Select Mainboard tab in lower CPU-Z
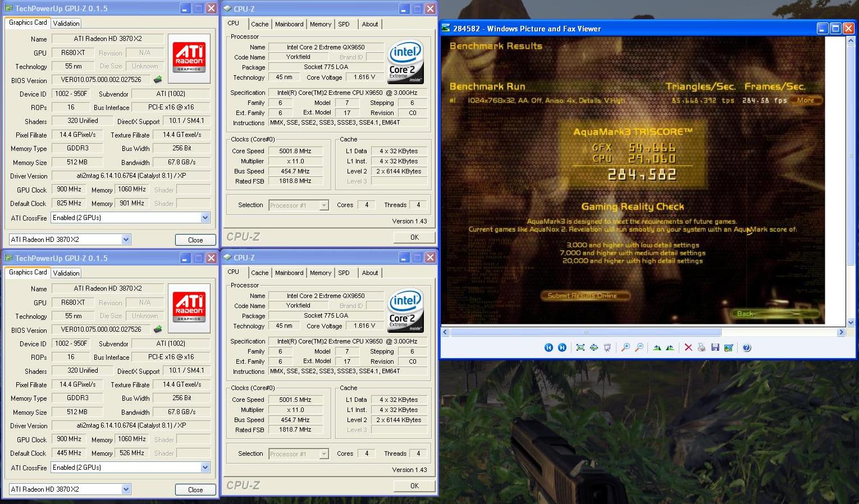Viewport: 859px width, 504px height. tap(289, 273)
